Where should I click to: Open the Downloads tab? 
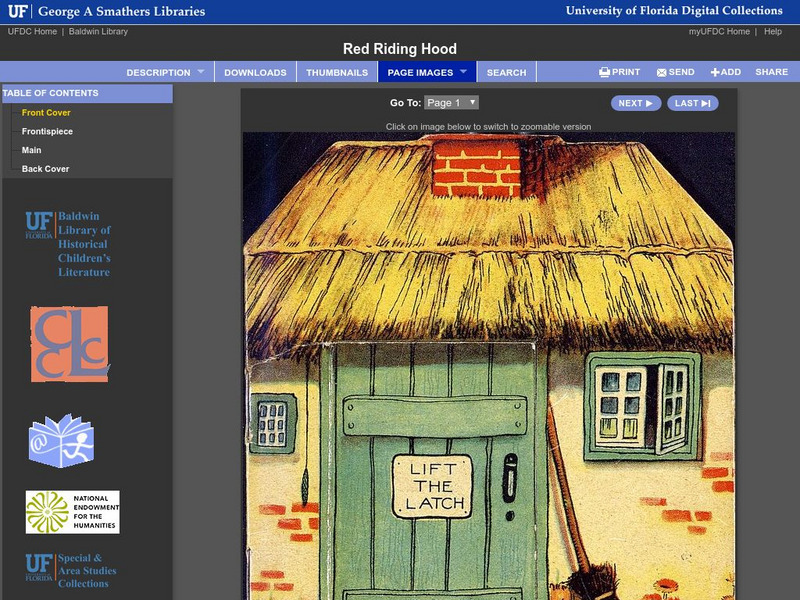click(x=255, y=72)
